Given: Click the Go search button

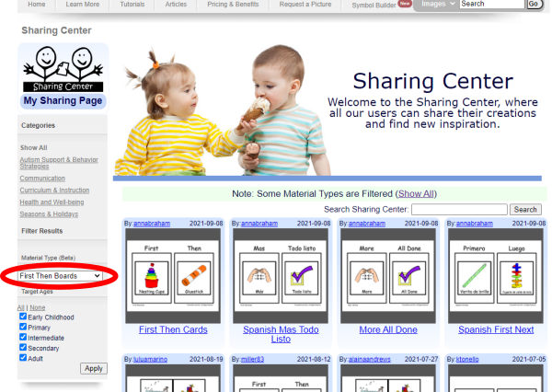Looking at the screenshot, I should tap(534, 4).
